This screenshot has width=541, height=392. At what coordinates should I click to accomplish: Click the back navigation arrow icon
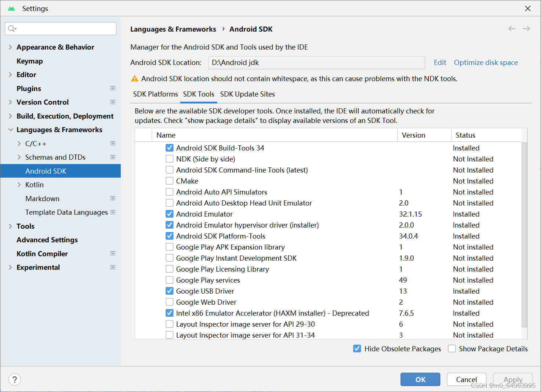512,29
